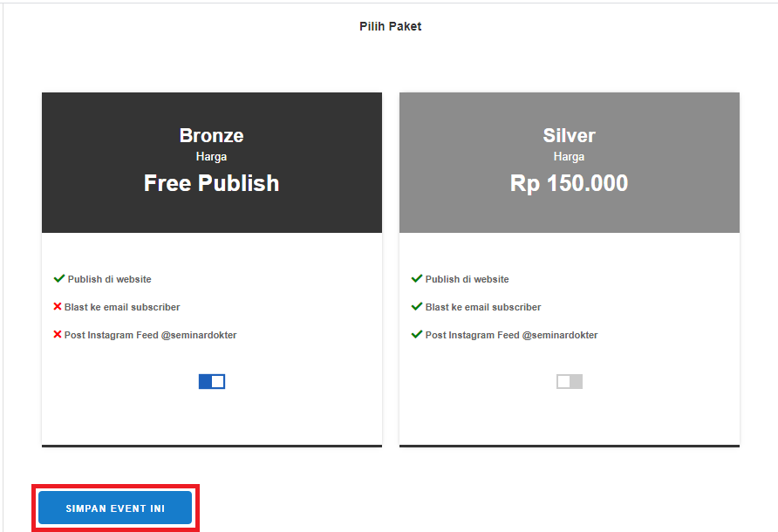Click green checkmark beside Bronze Publish di website

(59, 279)
